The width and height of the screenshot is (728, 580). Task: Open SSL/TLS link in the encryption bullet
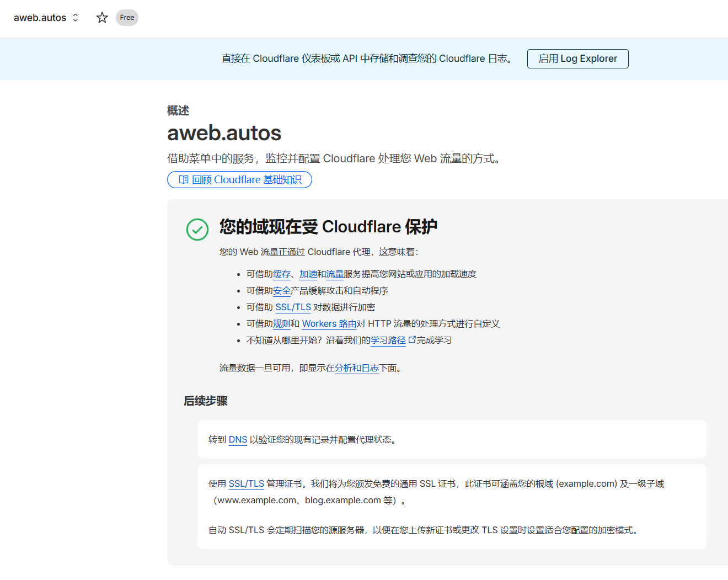coord(293,307)
